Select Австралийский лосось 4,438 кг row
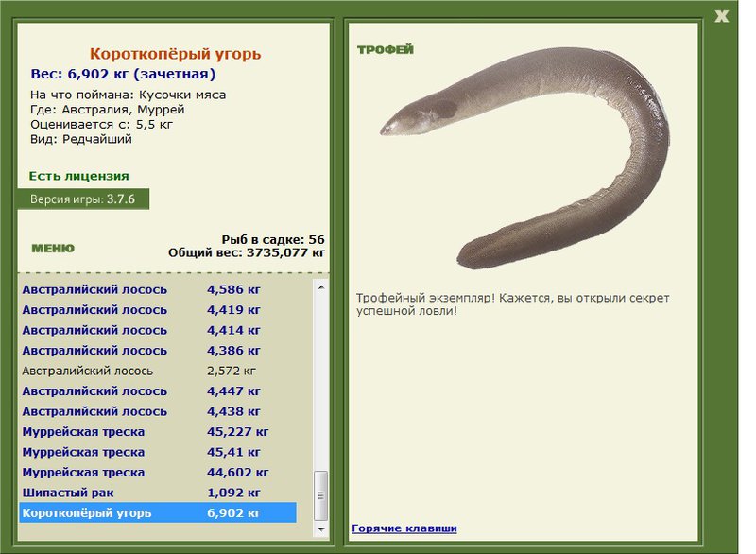 [x=158, y=411]
